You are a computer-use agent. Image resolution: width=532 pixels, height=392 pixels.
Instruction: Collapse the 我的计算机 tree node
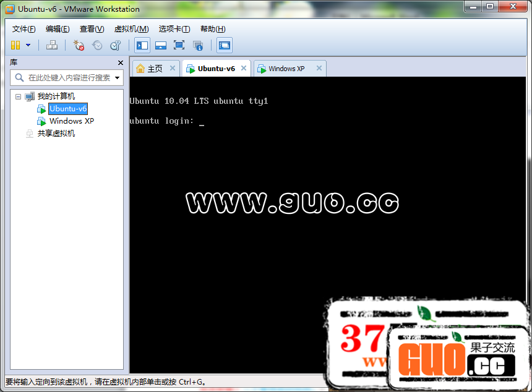[18, 96]
